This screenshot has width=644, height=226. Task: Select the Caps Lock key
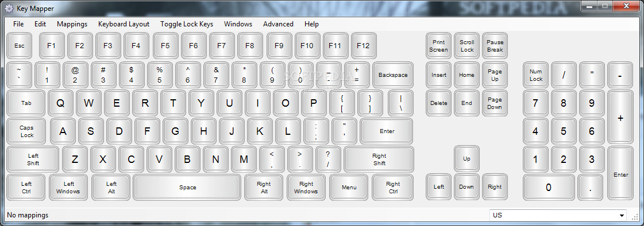pos(27,131)
